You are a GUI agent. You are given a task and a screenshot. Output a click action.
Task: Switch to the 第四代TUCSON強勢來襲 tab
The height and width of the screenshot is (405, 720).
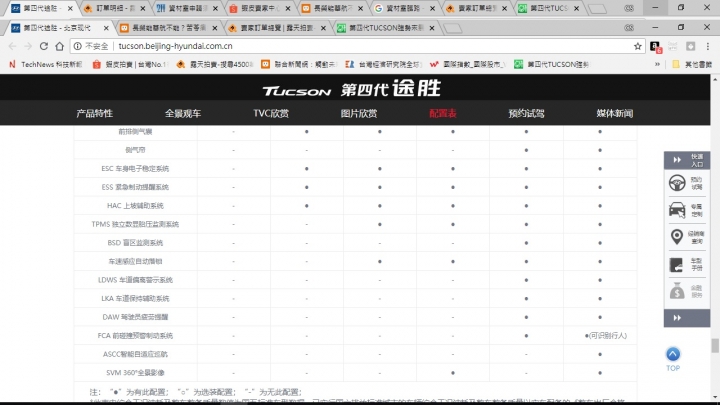[385, 28]
